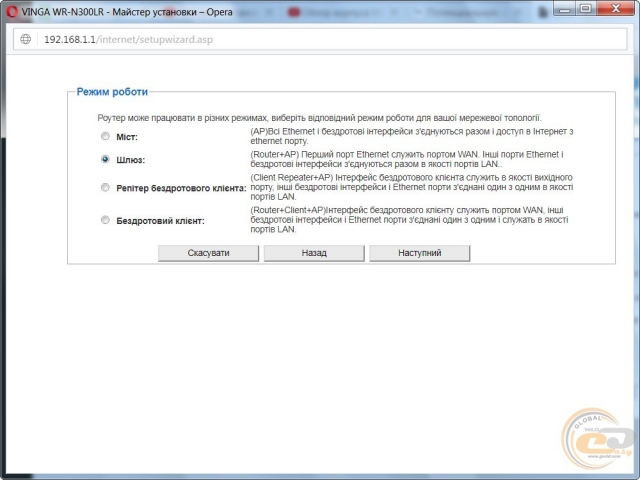Click the Наступний button
The image size is (640, 480).
420,253
